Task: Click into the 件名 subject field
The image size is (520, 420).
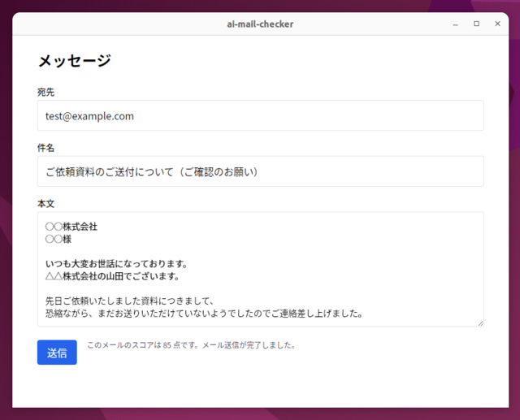Action: [x=260, y=171]
